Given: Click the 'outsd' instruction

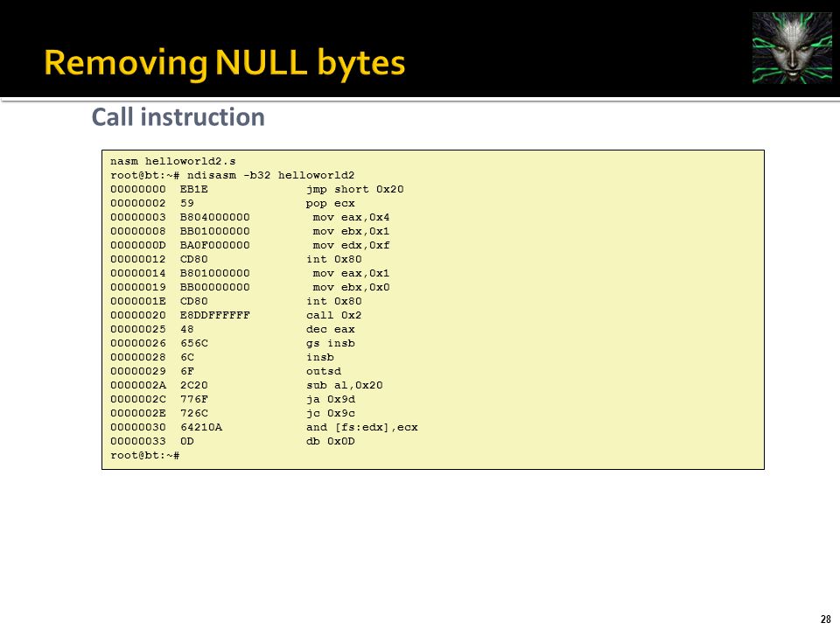Looking at the screenshot, I should (323, 371).
